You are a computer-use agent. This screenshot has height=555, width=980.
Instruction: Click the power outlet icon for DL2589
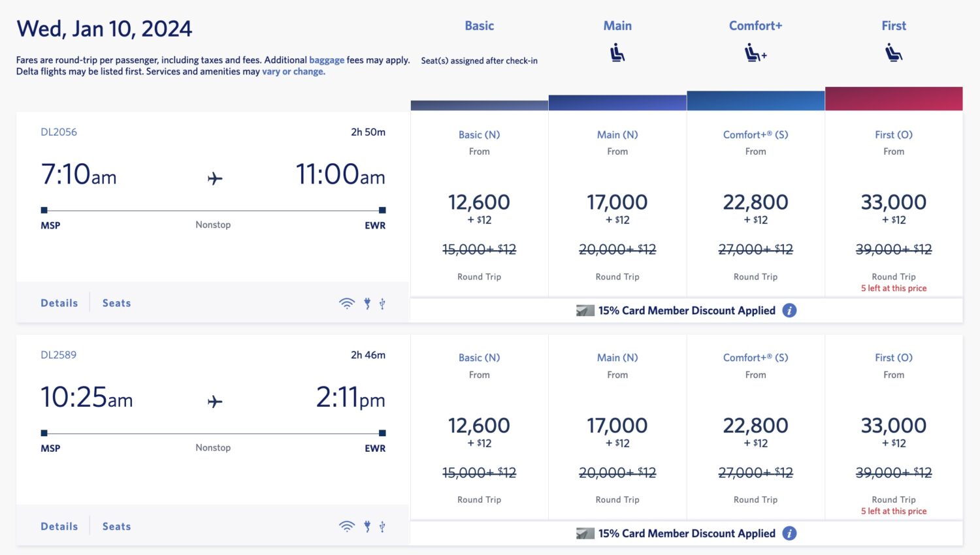click(367, 526)
